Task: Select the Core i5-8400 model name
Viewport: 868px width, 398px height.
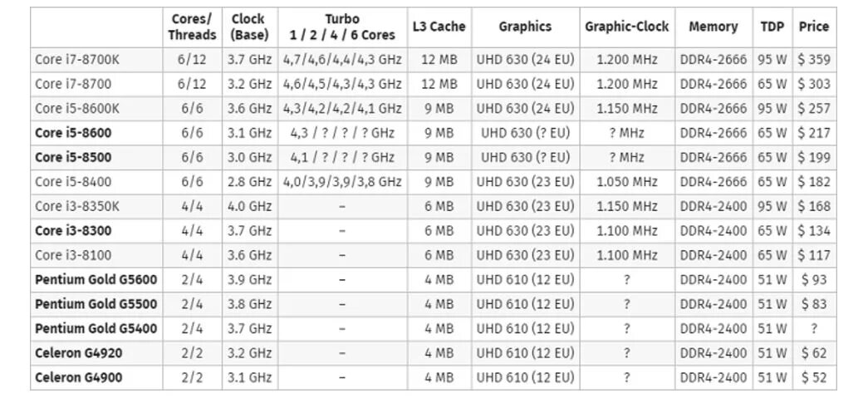Action: pos(73,182)
